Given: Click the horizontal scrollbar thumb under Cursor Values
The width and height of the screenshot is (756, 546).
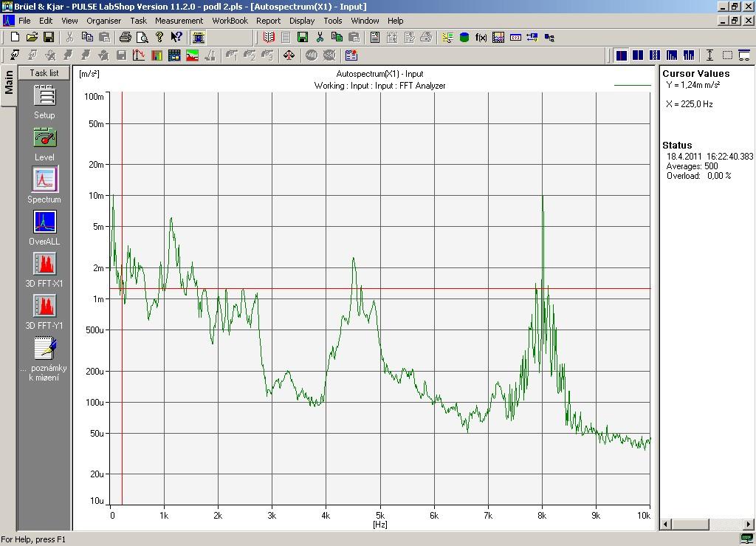Looking at the screenshot, I should point(690,525).
